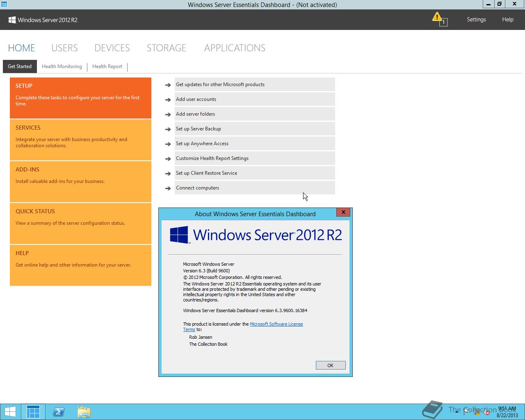Switch to the APPLICATIONS section
The height and width of the screenshot is (420, 525).
coord(235,48)
